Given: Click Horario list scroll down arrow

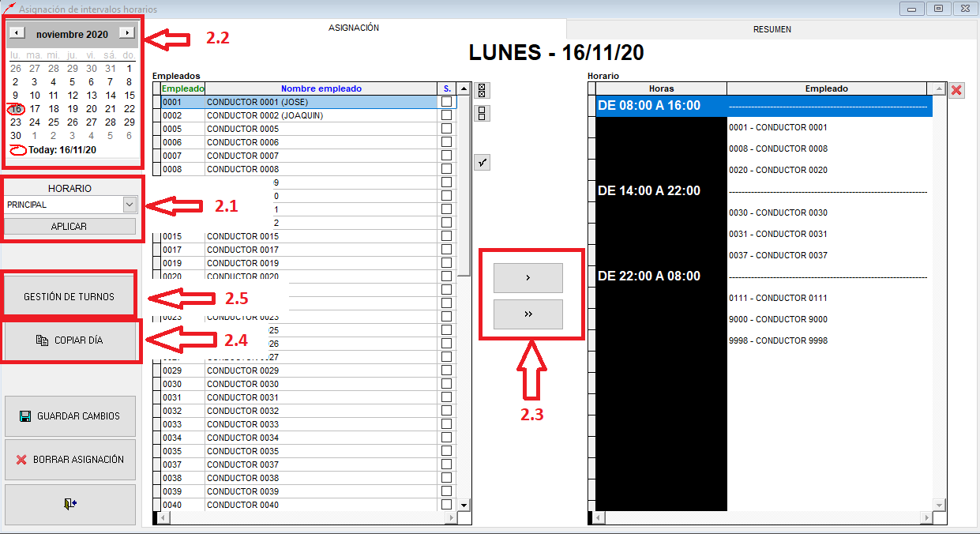Looking at the screenshot, I should 939,505.
